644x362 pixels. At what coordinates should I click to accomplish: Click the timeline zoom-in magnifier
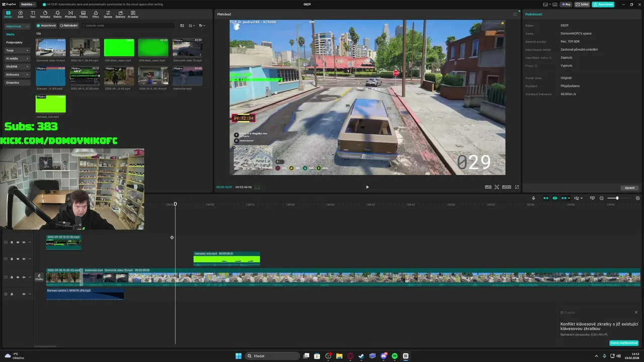point(637,198)
